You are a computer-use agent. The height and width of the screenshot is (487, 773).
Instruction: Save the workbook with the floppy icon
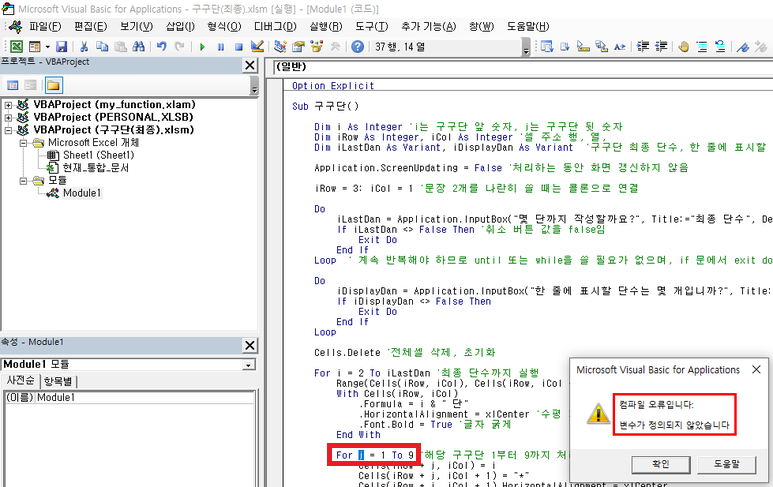(x=61, y=47)
